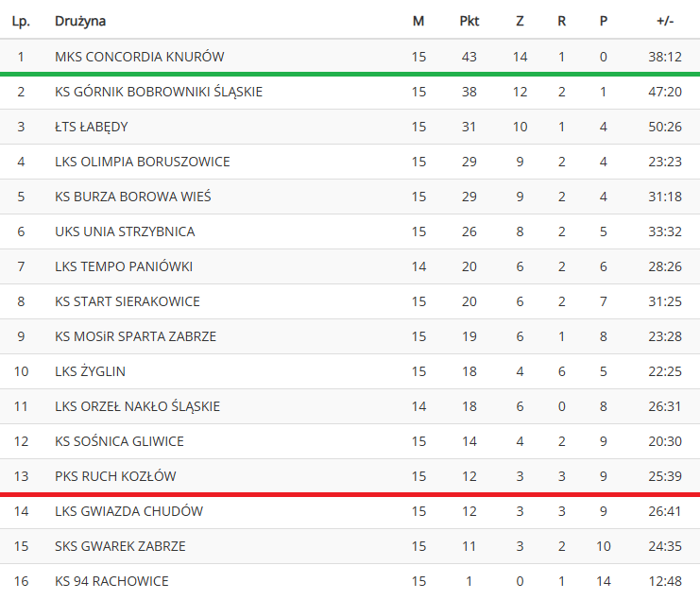Screen dimensions: 700x600
Task: Click KS BURZA BOROWA WIEŚ team
Action: tap(132, 197)
